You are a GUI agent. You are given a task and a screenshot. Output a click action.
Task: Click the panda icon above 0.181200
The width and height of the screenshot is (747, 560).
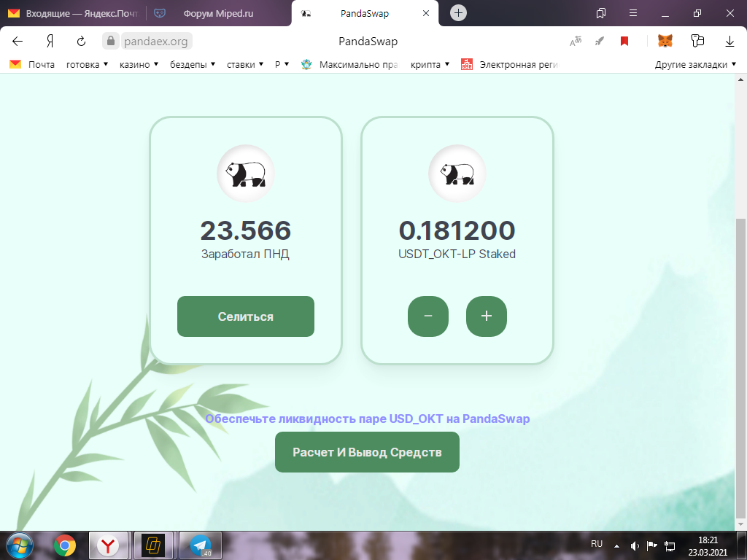pos(457,174)
